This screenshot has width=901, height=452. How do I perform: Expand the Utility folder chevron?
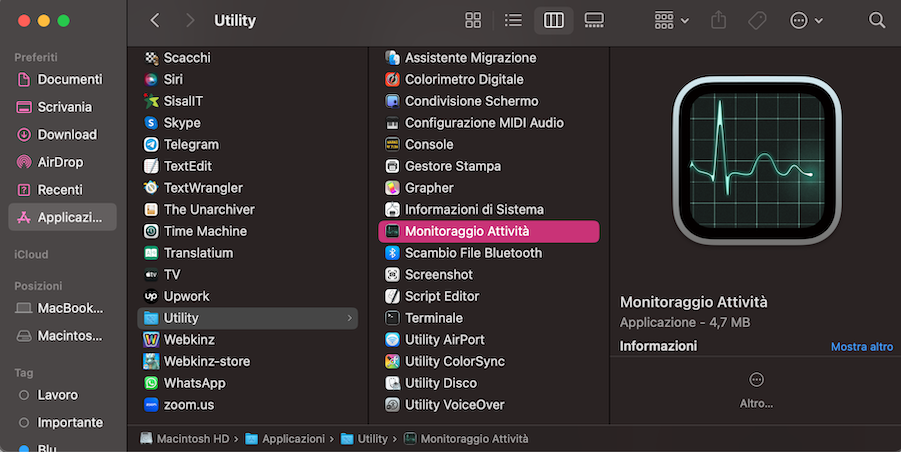click(349, 318)
